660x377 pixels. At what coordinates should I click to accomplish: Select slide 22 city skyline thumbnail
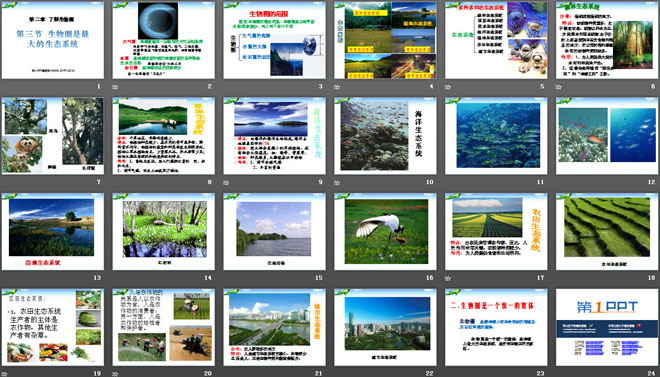385,327
